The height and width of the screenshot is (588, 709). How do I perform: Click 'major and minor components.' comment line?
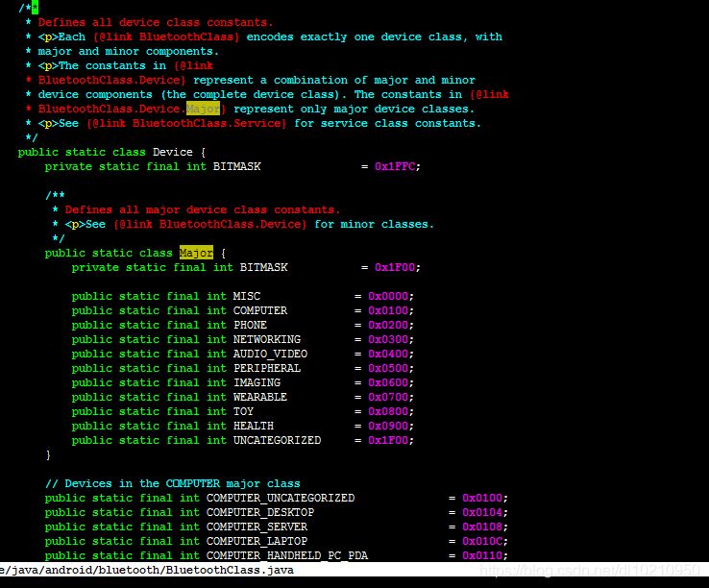click(129, 51)
